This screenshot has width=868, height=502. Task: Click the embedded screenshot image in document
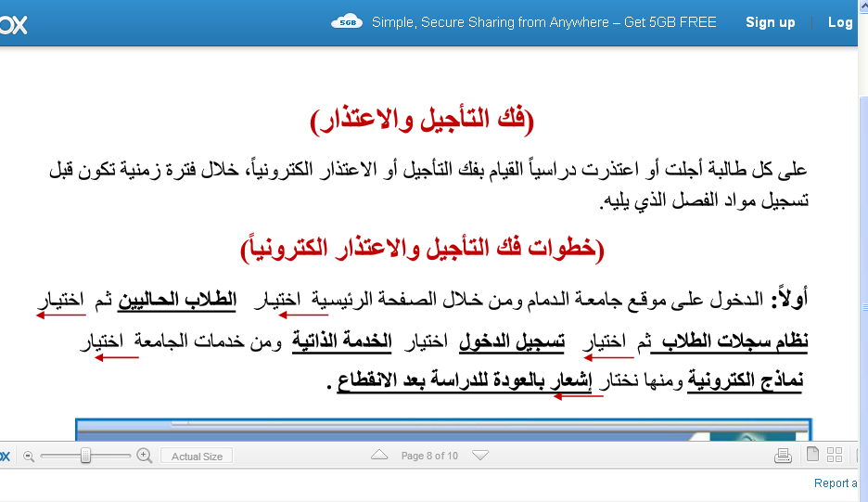[443, 430]
